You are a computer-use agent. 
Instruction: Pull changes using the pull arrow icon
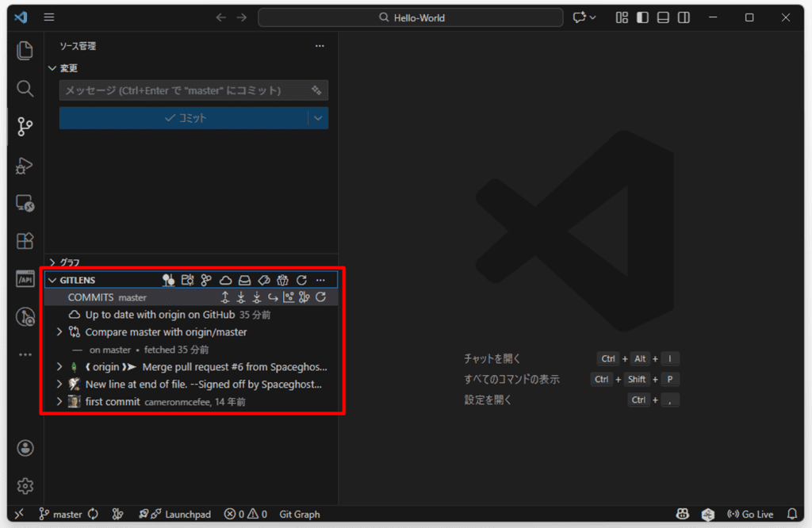[x=241, y=297]
